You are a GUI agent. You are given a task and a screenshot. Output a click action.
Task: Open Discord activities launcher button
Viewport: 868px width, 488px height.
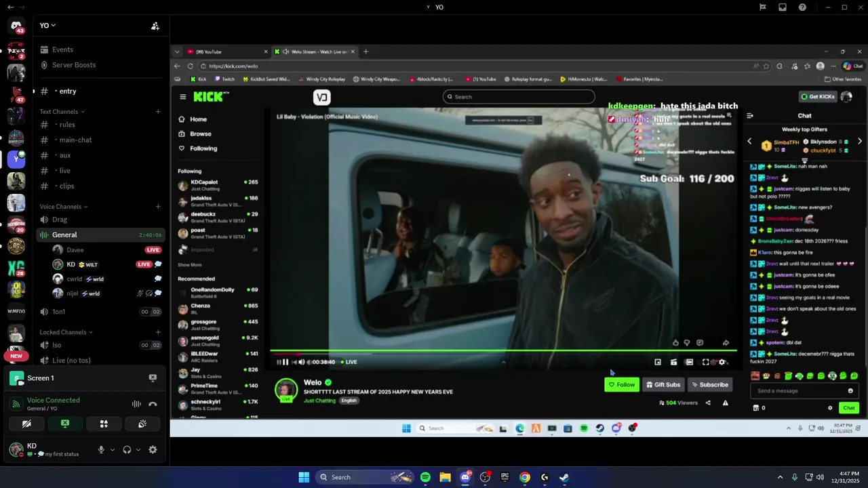[x=104, y=424]
